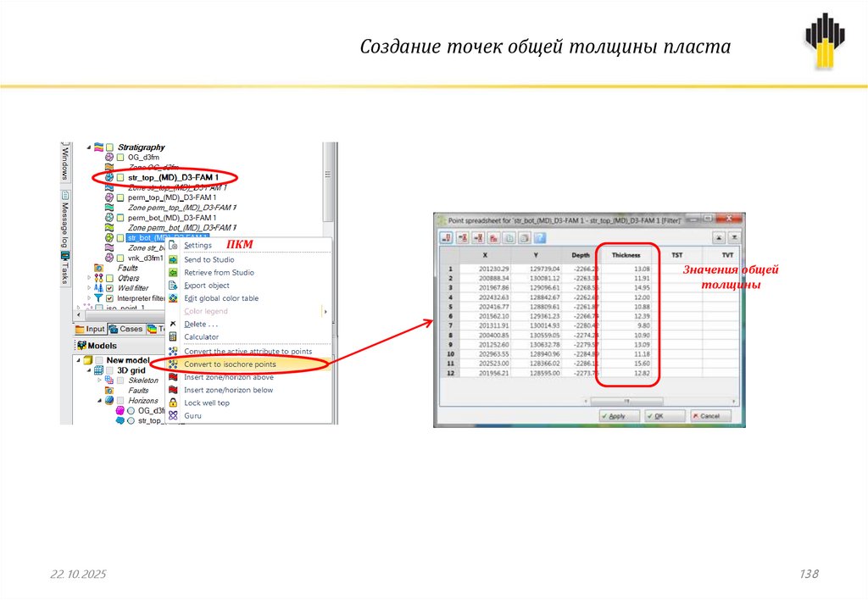The height and width of the screenshot is (600, 868).
Task: Expand the Well filter tree node
Action: point(88,288)
